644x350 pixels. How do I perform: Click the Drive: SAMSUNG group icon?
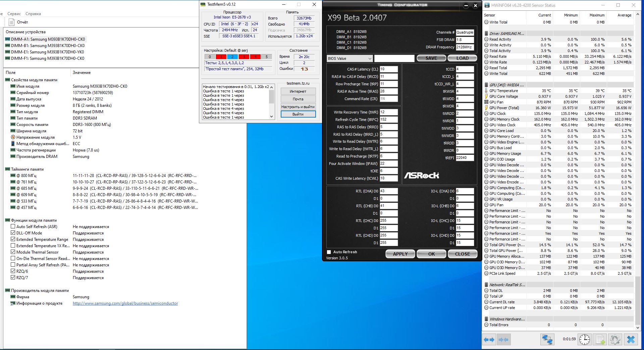click(486, 34)
